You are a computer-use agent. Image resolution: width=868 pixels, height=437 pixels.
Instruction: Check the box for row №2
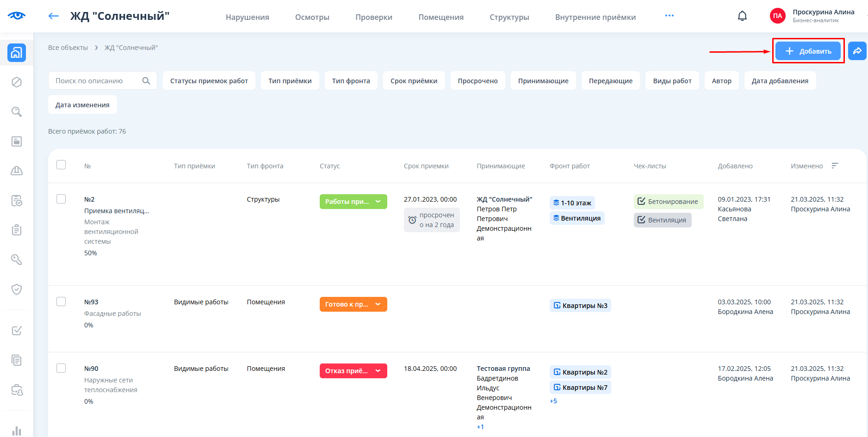61,199
